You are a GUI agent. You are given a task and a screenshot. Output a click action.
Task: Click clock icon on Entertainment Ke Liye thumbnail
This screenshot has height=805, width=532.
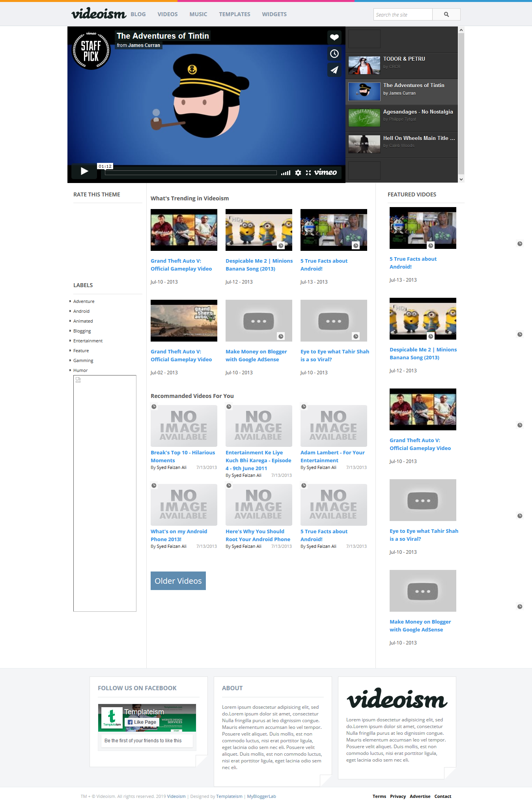pos(229,407)
